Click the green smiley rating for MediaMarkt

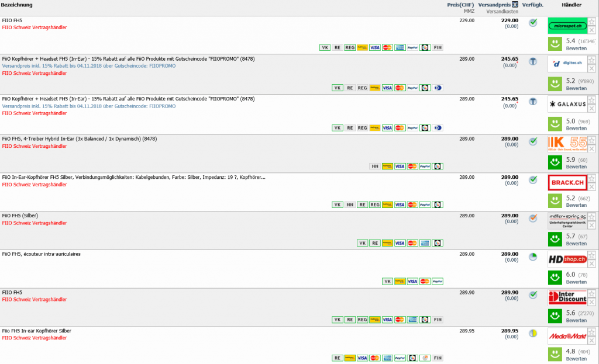[x=555, y=354]
